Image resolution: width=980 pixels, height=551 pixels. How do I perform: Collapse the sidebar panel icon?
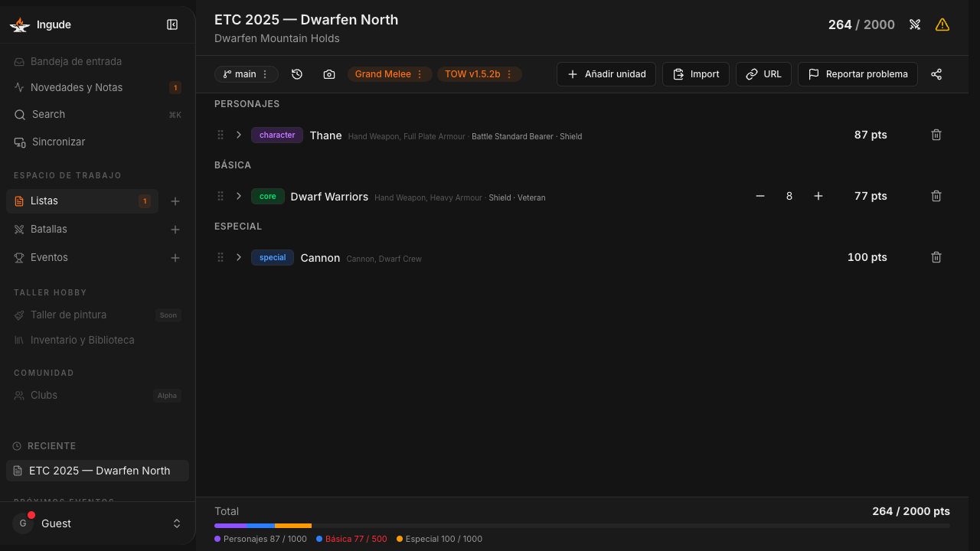[172, 24]
